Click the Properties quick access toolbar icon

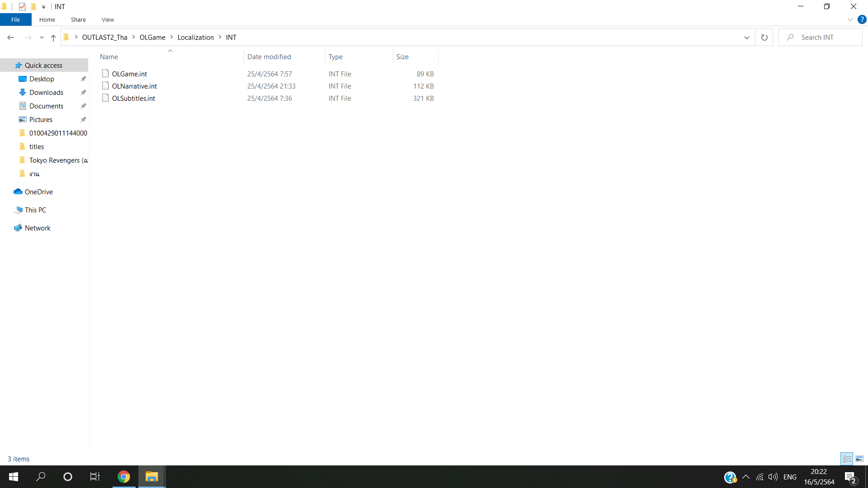click(22, 6)
